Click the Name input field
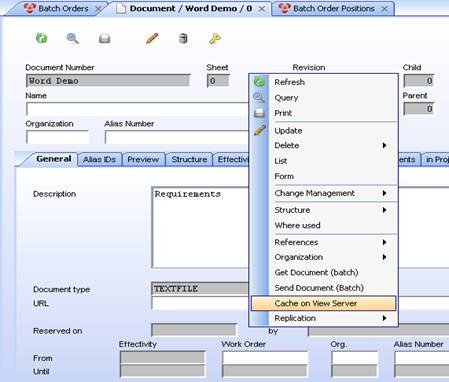The height and width of the screenshot is (382, 449). 137,109
